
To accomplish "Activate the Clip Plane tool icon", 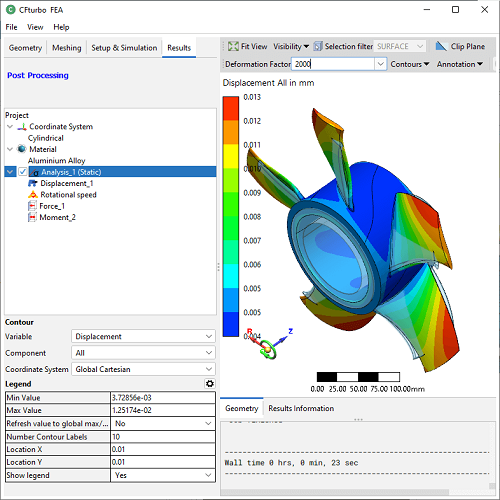I will [441, 46].
